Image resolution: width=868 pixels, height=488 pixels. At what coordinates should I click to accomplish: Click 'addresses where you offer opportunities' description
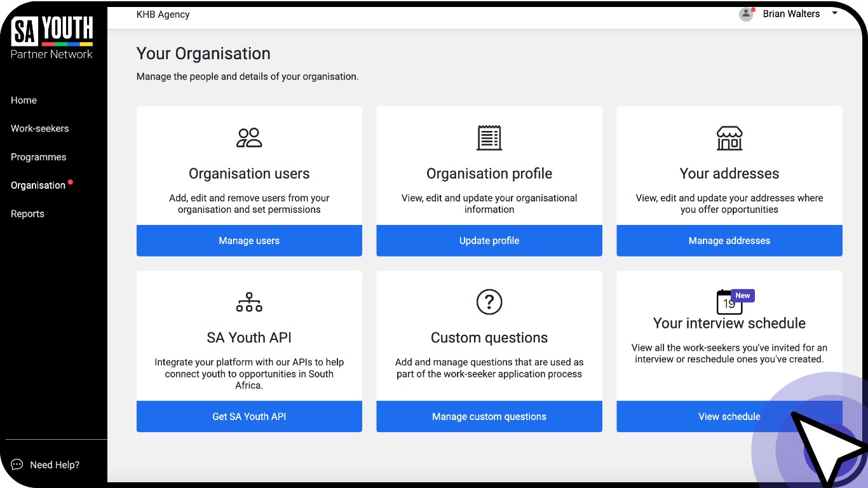pyautogui.click(x=729, y=203)
